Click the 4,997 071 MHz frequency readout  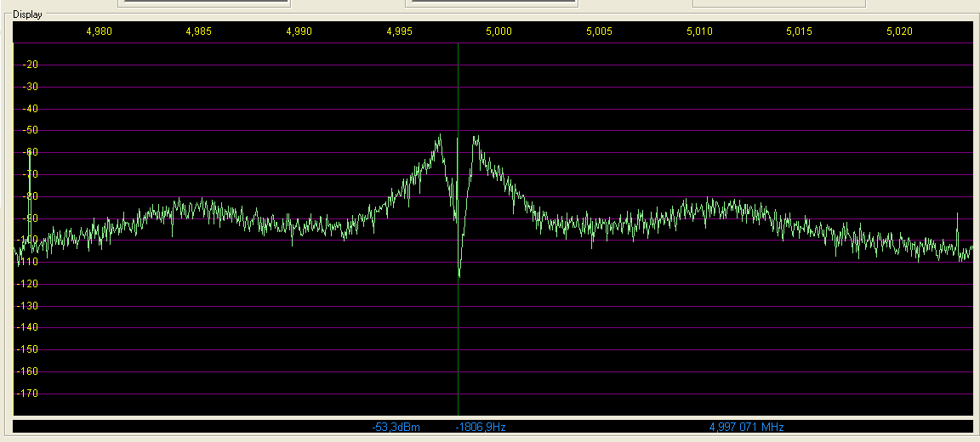(x=746, y=427)
